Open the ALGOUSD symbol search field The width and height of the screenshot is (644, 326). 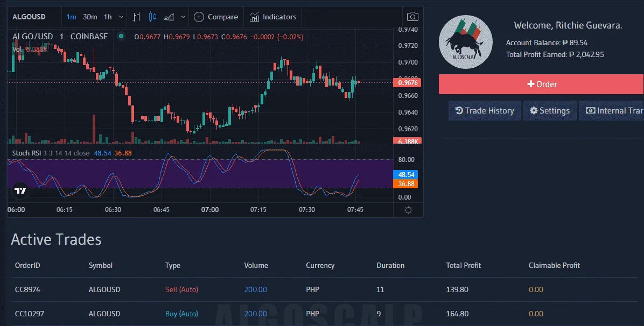pos(29,17)
